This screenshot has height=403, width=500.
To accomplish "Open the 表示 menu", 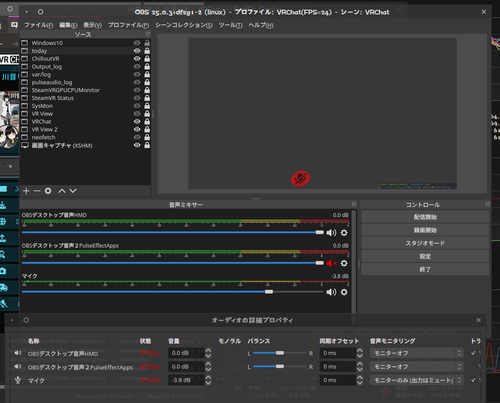I will (92, 25).
